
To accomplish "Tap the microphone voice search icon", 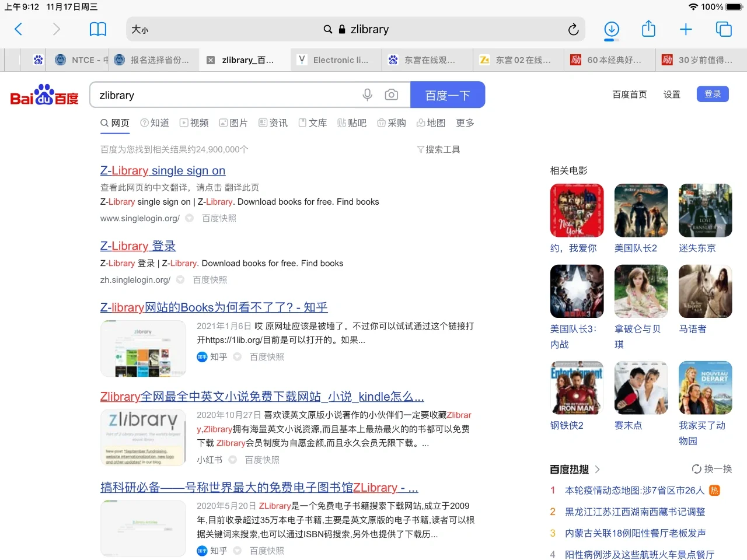I will point(367,94).
